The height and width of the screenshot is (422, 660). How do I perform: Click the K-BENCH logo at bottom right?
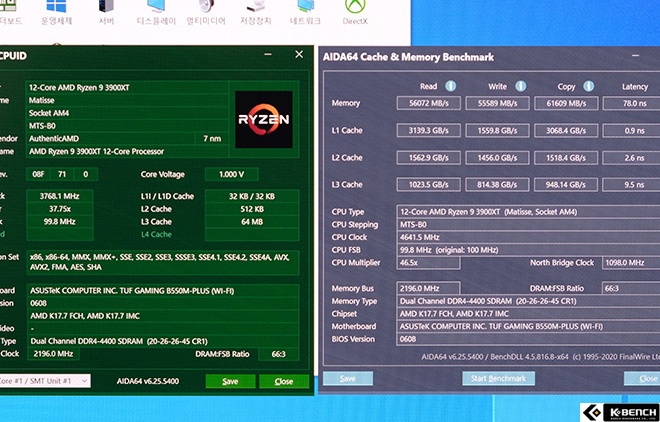(620, 412)
